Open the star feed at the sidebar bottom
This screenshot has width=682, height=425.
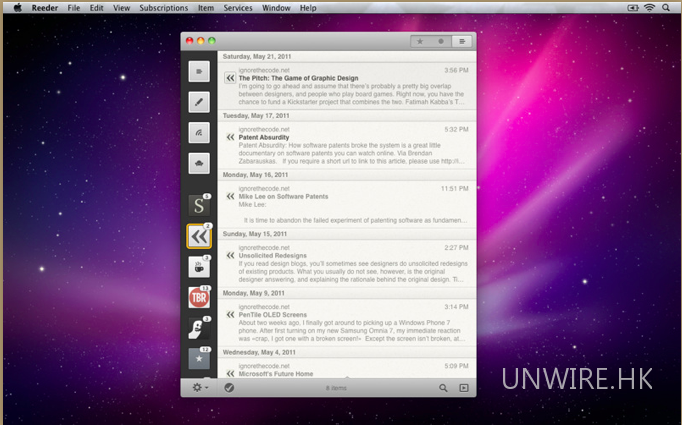(x=198, y=358)
